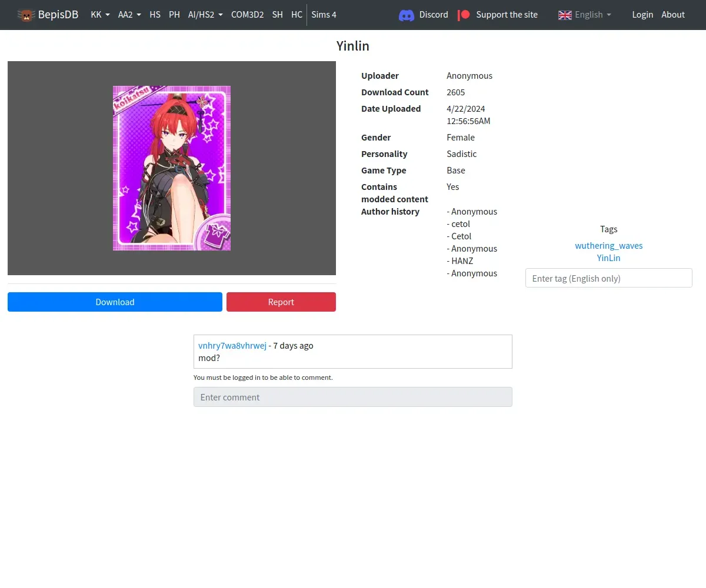Click the Patreon support icon
Screen dimensions: 706x588
tap(464, 15)
